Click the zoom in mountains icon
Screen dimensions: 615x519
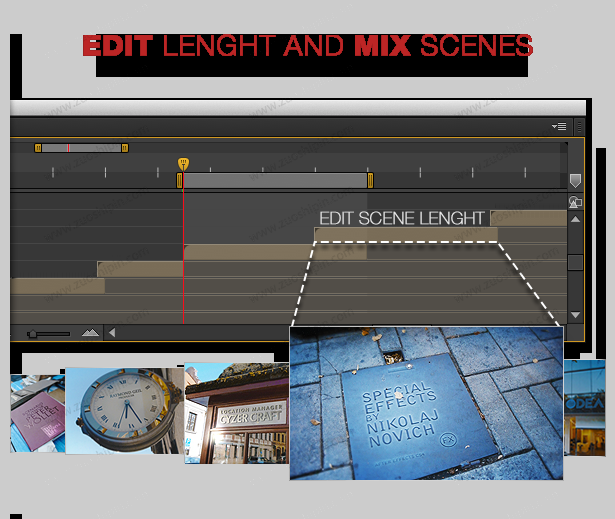point(90,333)
